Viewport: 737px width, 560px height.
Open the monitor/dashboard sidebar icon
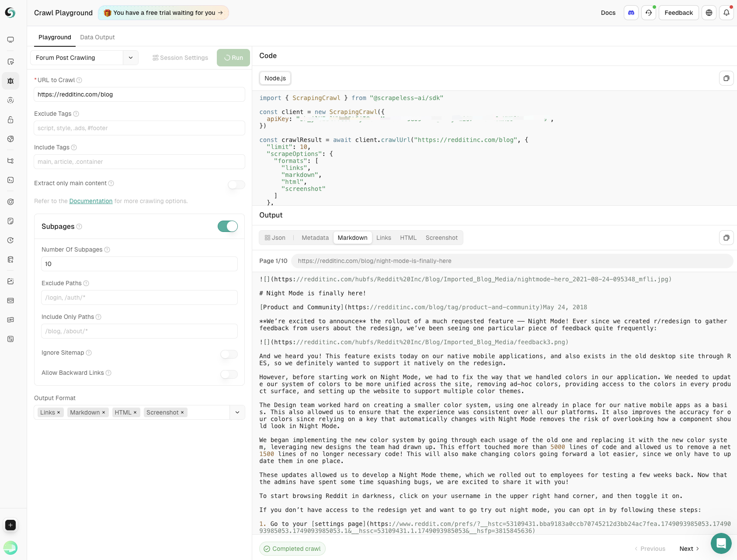(10, 40)
